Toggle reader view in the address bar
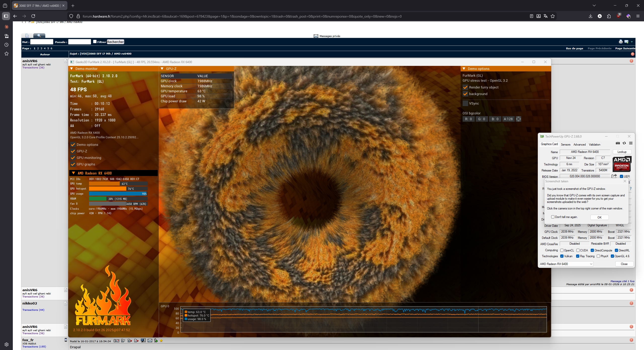This screenshot has height=350, width=644. pos(531,16)
